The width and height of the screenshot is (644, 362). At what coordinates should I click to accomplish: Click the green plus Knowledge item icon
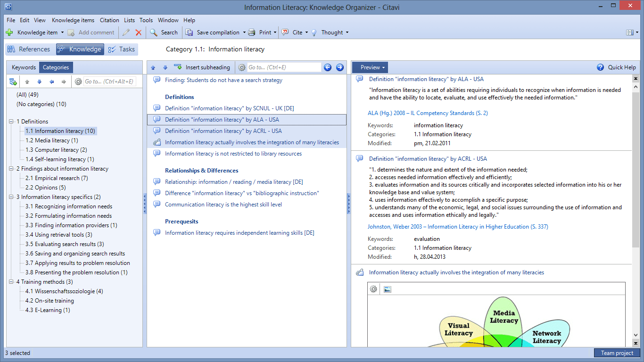click(x=9, y=33)
